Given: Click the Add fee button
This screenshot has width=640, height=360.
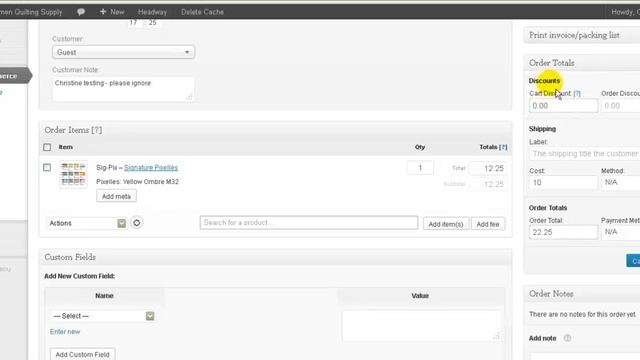Looking at the screenshot, I should click(x=488, y=224).
